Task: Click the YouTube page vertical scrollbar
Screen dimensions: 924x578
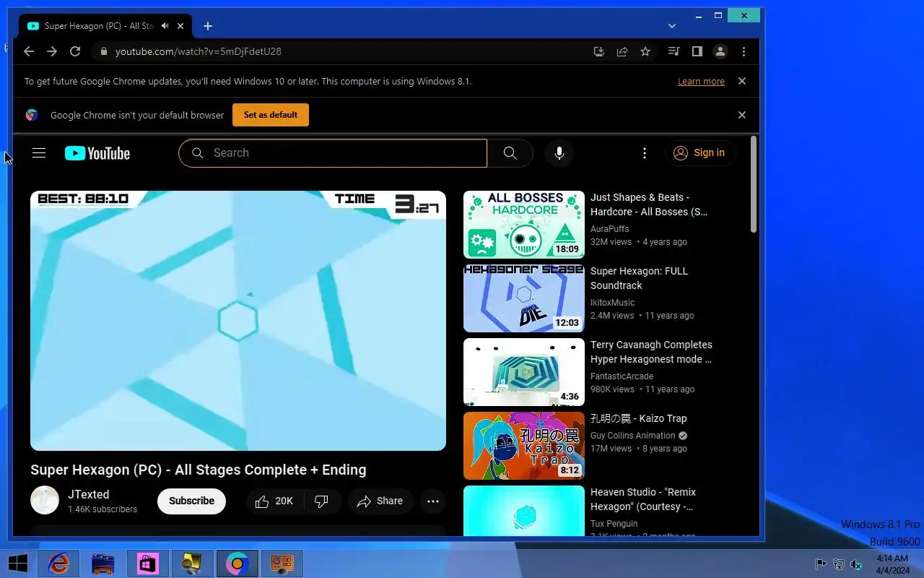Action: [x=754, y=185]
